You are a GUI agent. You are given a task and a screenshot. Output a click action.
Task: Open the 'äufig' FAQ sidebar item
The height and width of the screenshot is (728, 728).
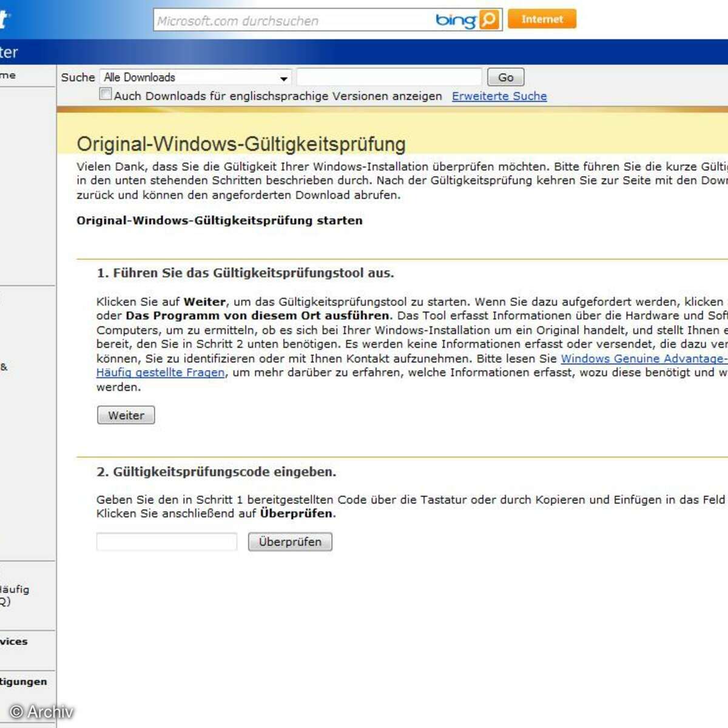click(x=14, y=595)
